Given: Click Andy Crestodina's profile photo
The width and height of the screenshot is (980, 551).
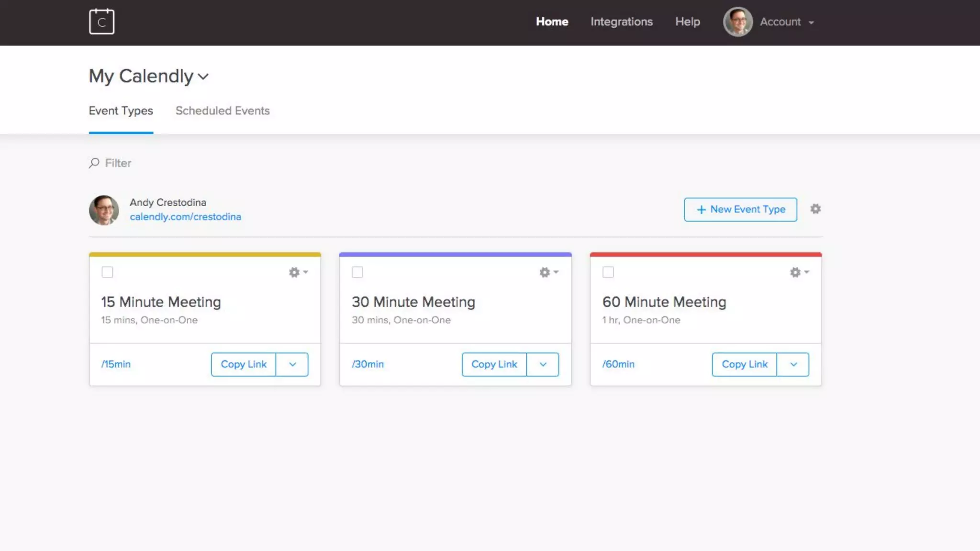Looking at the screenshot, I should click(x=104, y=210).
